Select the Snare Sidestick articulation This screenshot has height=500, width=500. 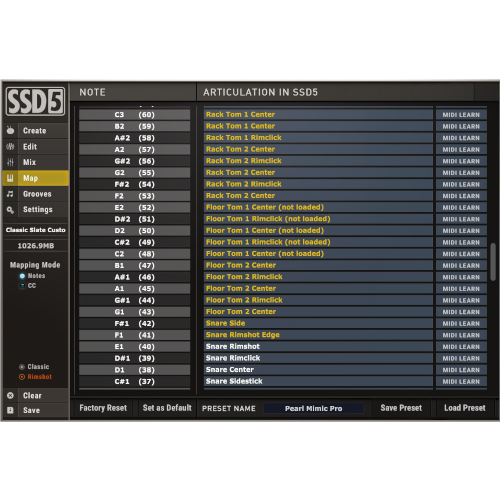(x=318, y=381)
